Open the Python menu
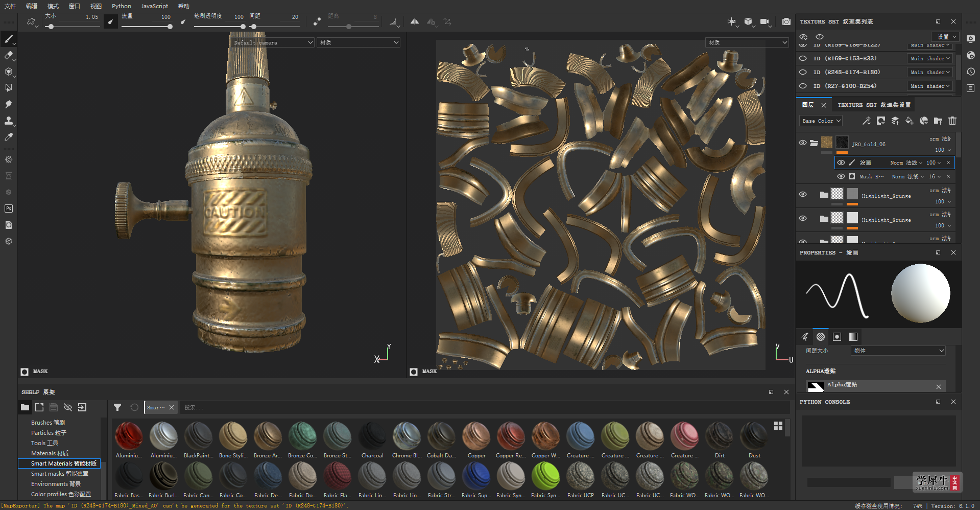 point(122,6)
